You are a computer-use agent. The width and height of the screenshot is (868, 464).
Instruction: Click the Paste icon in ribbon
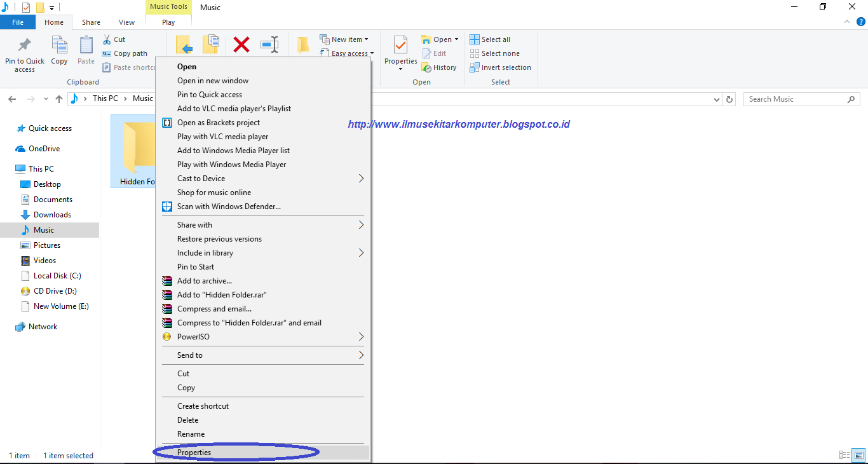coord(86,46)
